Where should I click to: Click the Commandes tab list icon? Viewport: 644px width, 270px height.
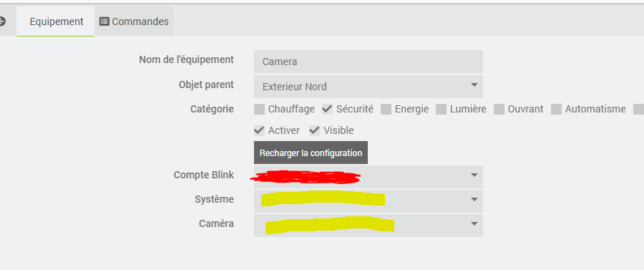point(104,21)
